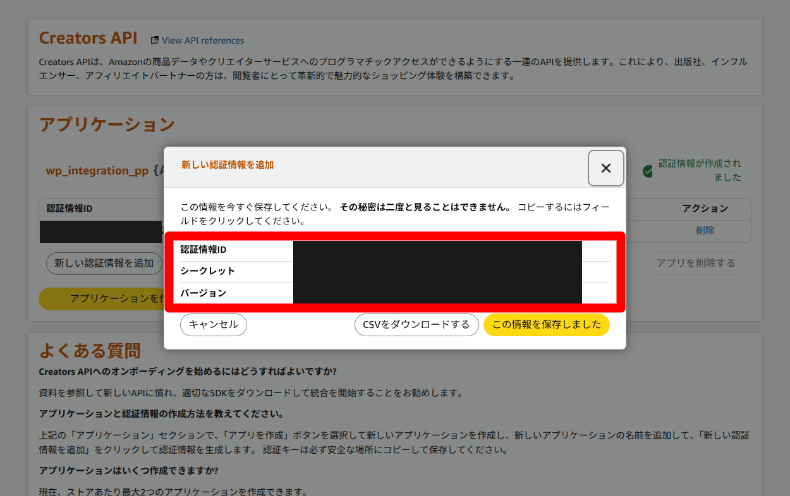The width and height of the screenshot is (790, 496).
Task: Click the キャンセル button
Action: pyautogui.click(x=213, y=325)
